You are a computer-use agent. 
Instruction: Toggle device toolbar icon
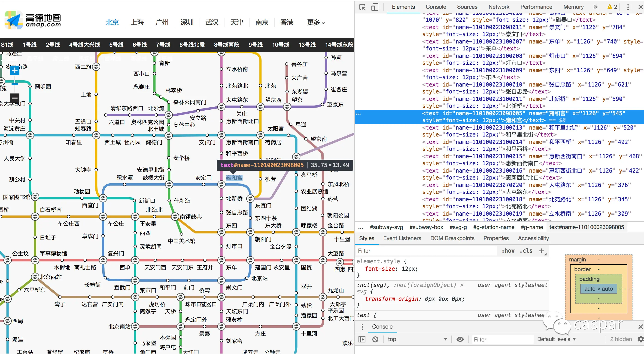point(374,7)
